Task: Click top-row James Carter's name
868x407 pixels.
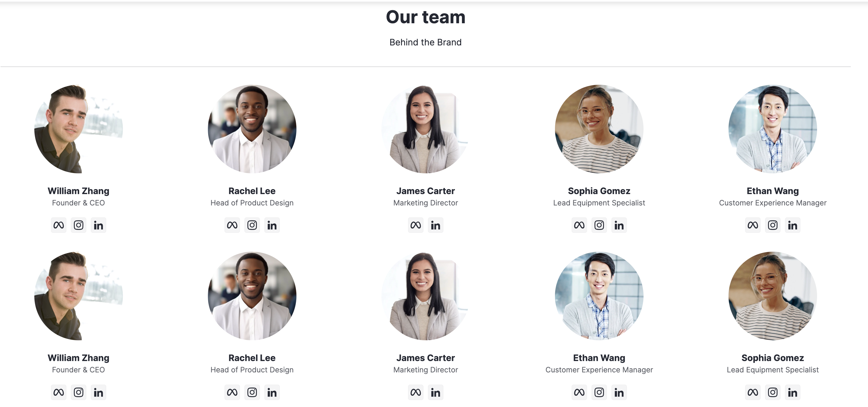Action: [x=426, y=191]
